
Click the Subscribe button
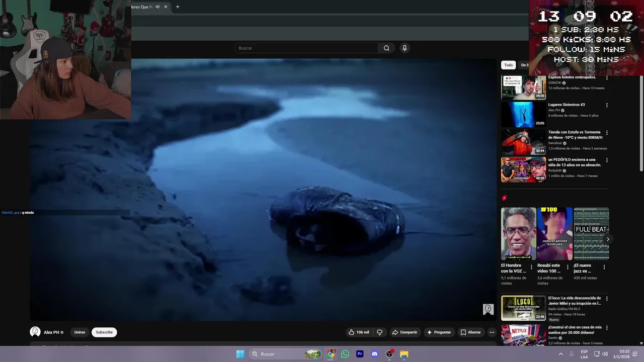(104, 332)
